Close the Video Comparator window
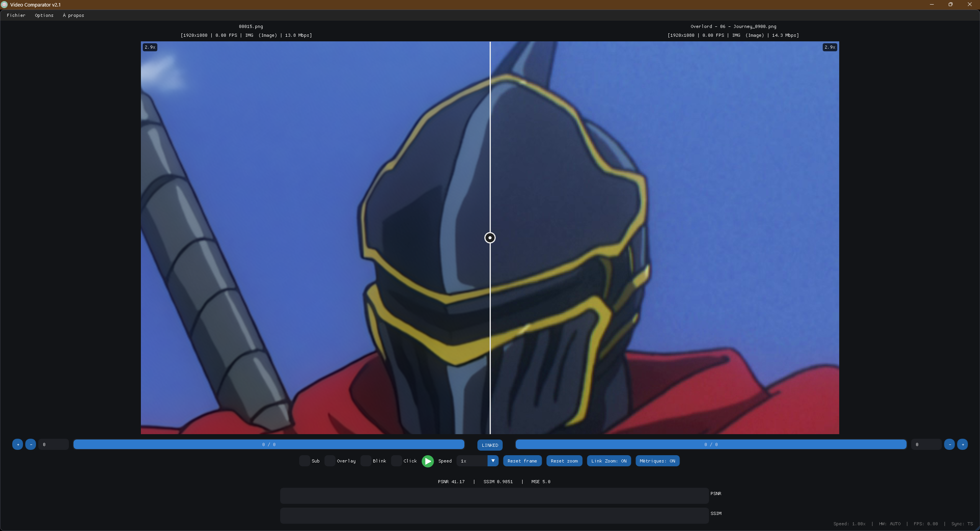The width and height of the screenshot is (980, 531). [x=970, y=5]
